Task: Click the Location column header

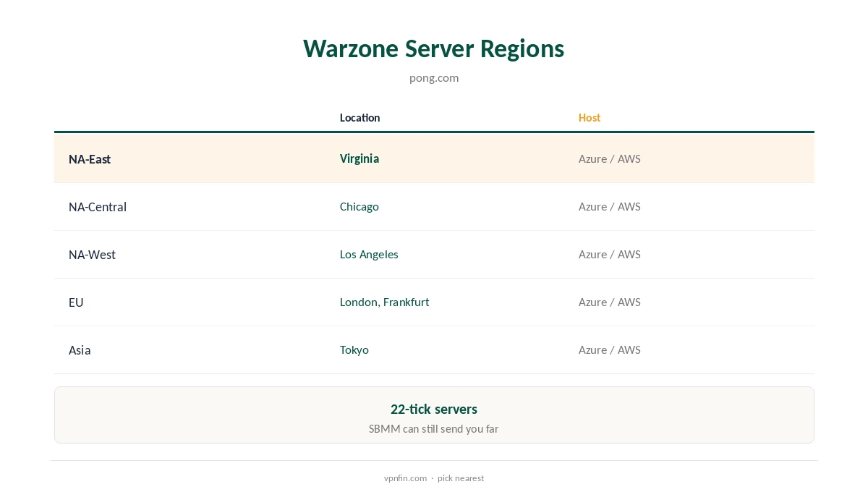Action: 359,117
